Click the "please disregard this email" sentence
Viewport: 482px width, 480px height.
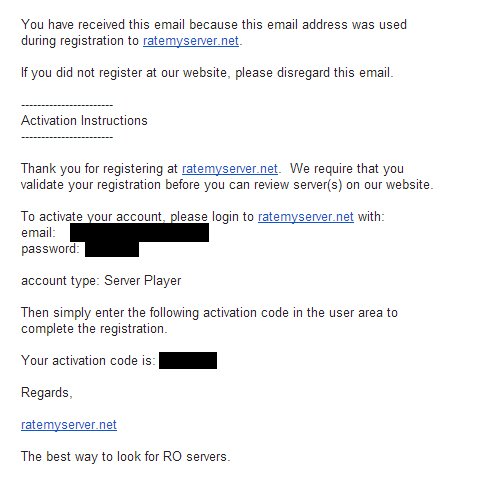click(207, 73)
